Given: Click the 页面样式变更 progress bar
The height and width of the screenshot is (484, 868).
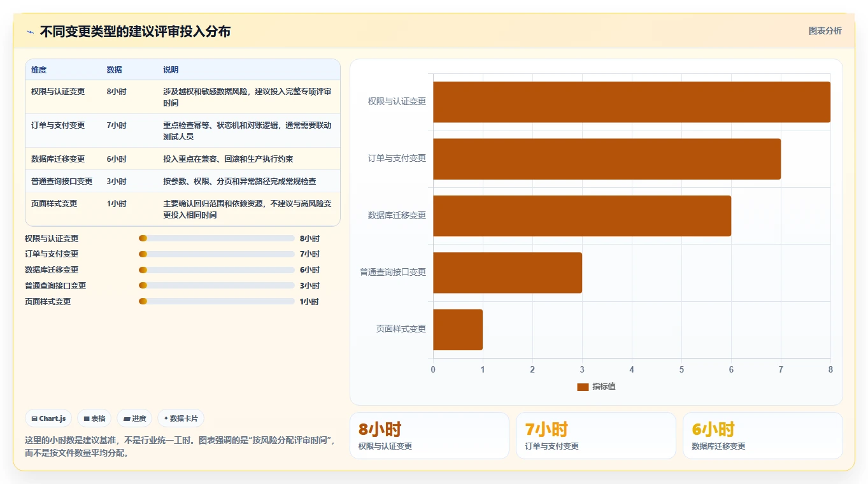Looking at the screenshot, I should pos(217,301).
